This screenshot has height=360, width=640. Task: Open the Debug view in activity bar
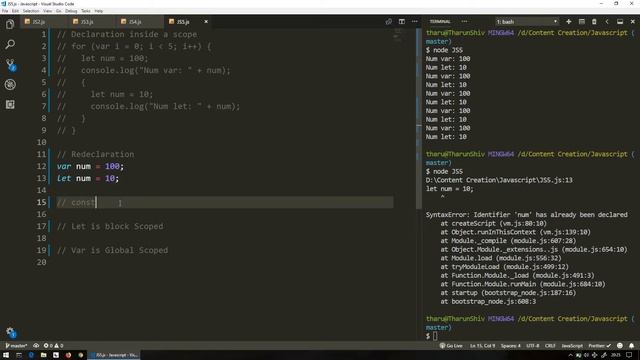click(x=10, y=84)
